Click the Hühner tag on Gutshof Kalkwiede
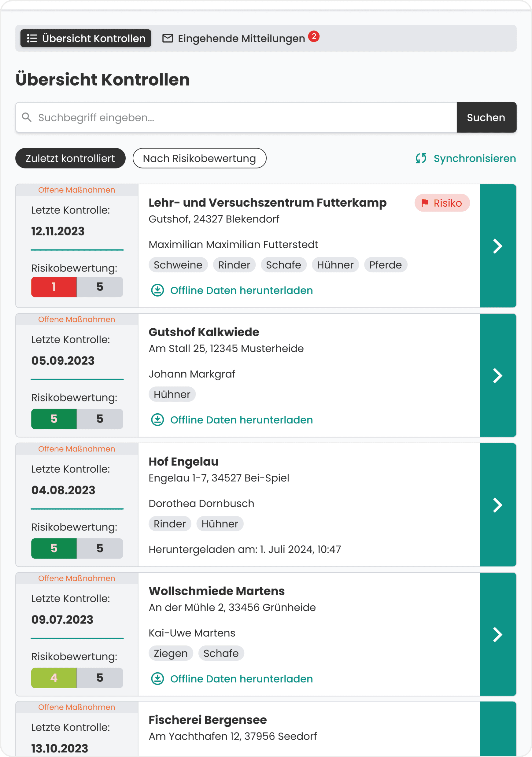The height and width of the screenshot is (757, 532). [172, 394]
